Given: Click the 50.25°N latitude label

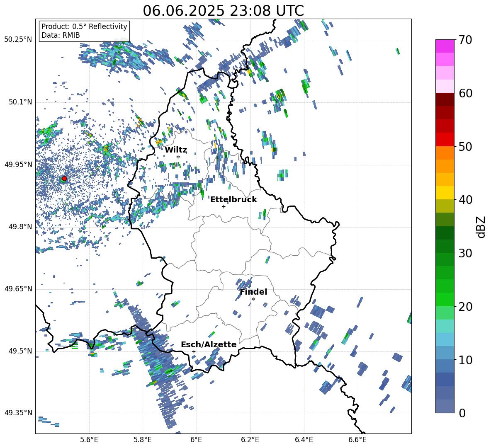Looking at the screenshot, I should pos(18,40).
